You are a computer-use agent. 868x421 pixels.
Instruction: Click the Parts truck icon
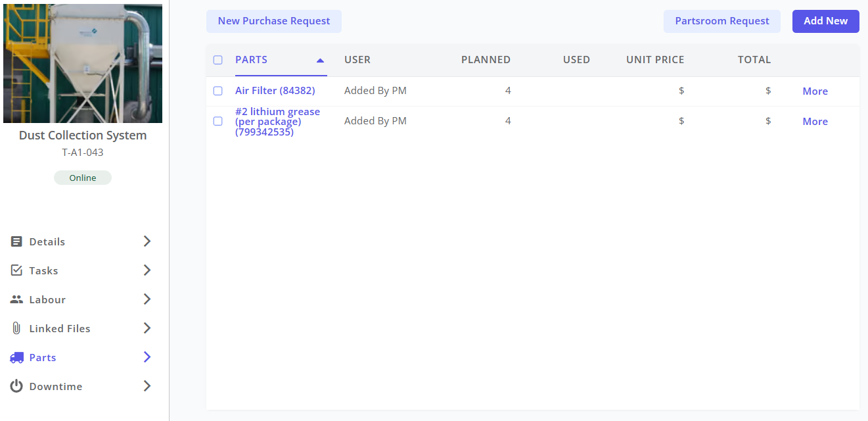(16, 357)
